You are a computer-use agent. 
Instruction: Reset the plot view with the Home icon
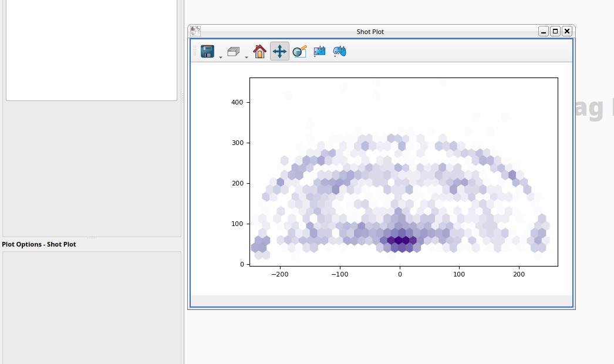pos(259,51)
